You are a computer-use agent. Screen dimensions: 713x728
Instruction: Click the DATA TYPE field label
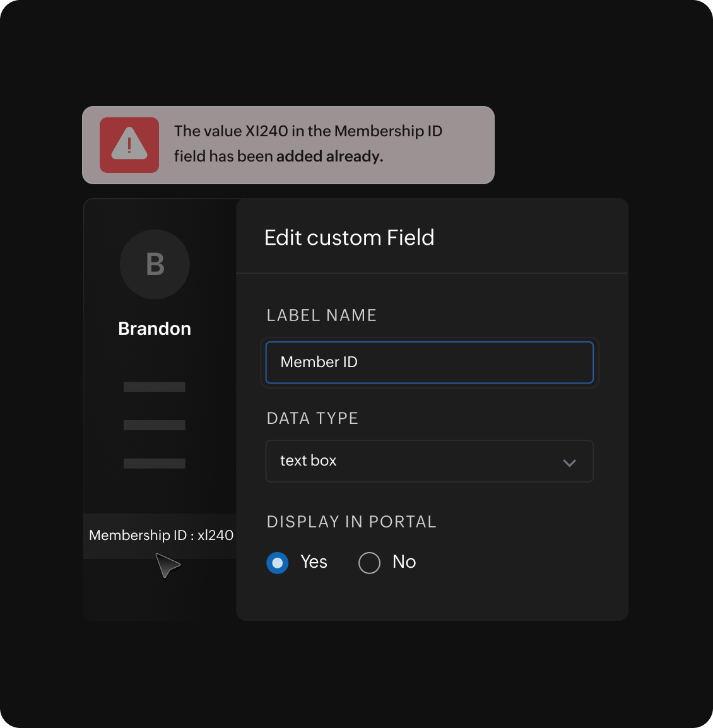pyautogui.click(x=312, y=418)
